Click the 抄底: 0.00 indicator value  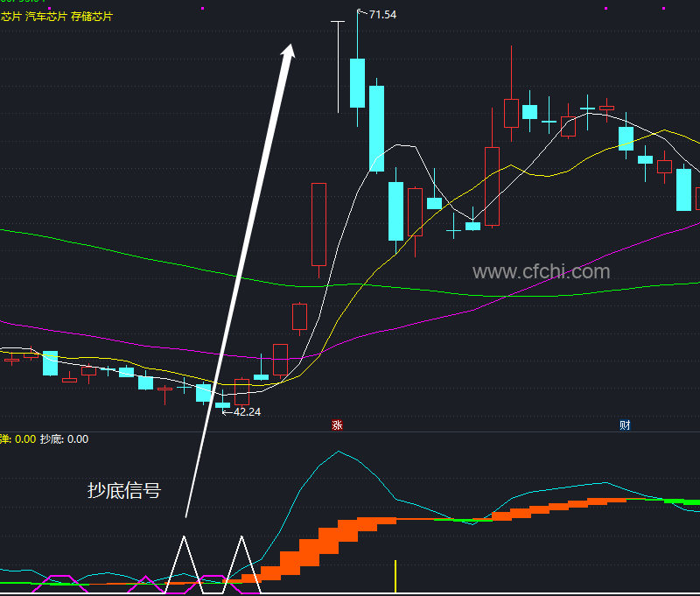click(x=64, y=438)
